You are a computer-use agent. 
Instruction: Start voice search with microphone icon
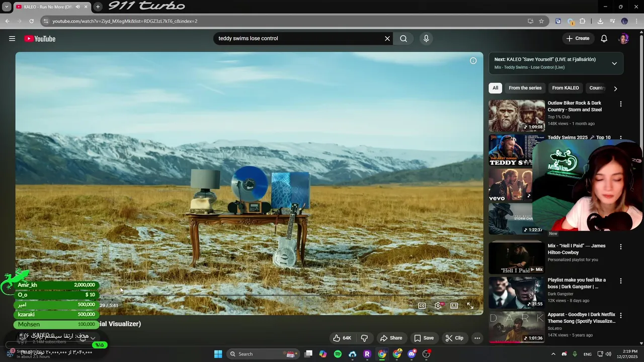coord(426,39)
